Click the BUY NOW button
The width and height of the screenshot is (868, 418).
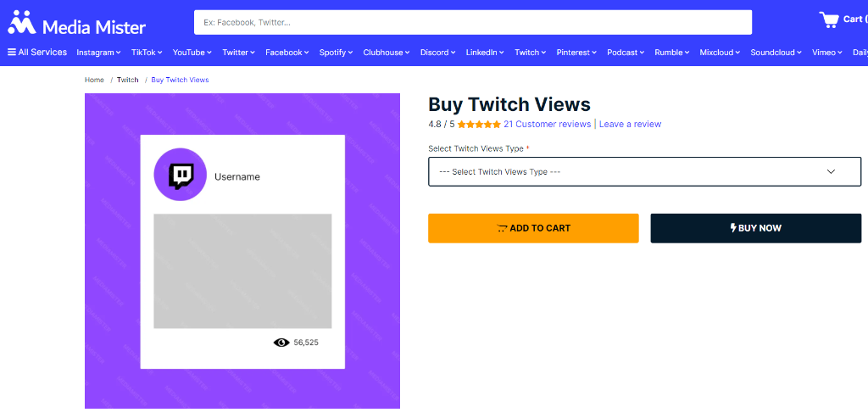tap(755, 228)
